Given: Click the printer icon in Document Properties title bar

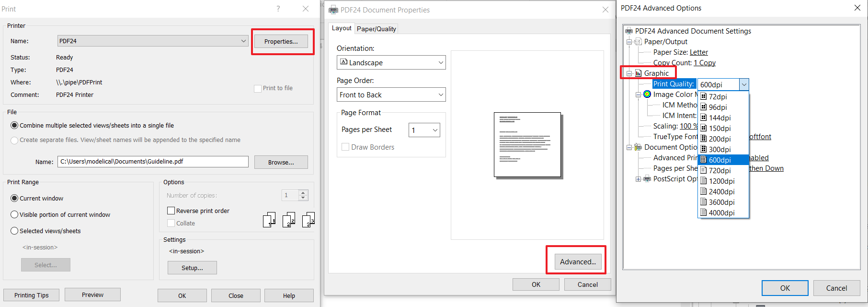Looking at the screenshot, I should coord(333,10).
